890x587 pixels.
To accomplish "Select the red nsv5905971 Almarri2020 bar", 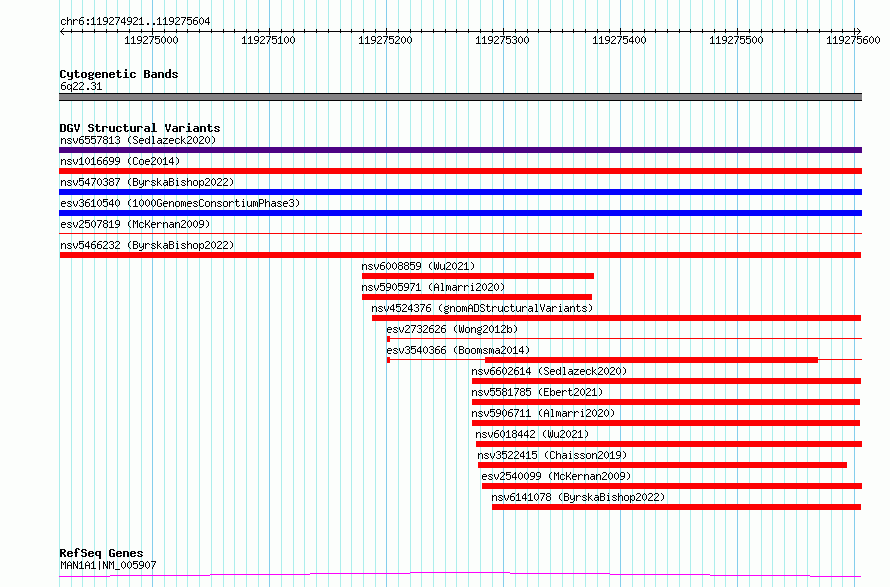I will [477, 297].
